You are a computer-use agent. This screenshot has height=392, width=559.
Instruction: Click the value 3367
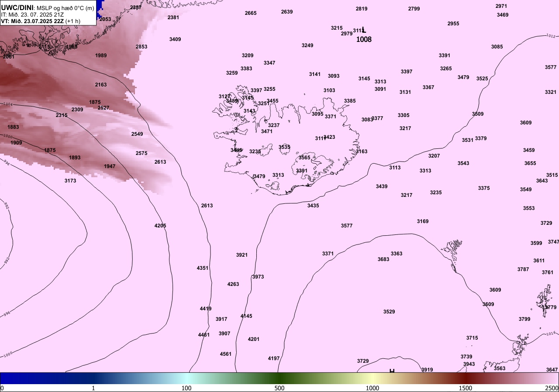(x=428, y=87)
